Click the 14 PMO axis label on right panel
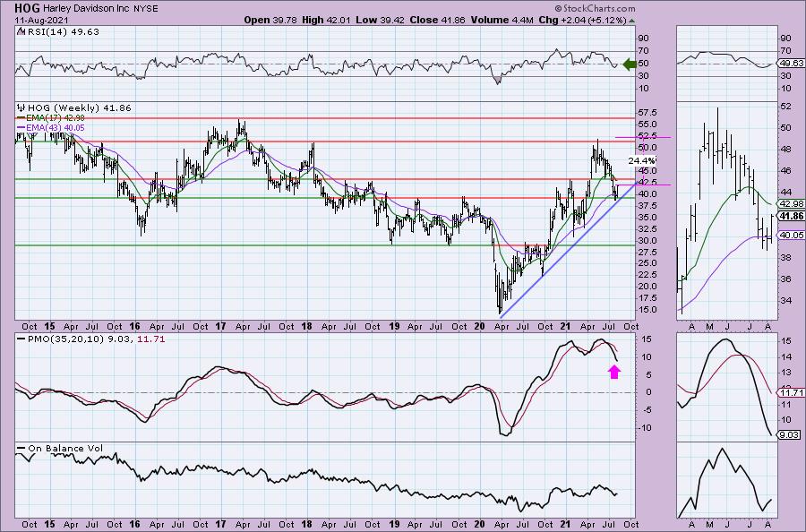 786,356
